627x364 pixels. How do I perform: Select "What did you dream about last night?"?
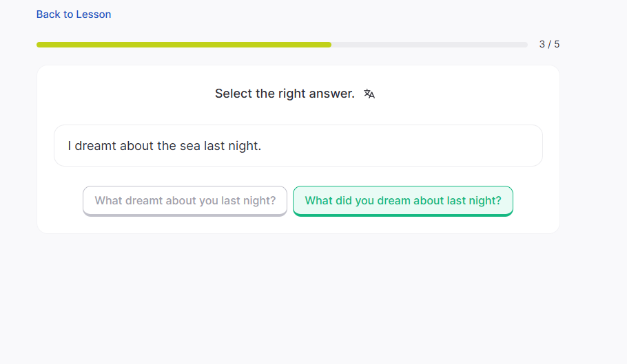(403, 201)
